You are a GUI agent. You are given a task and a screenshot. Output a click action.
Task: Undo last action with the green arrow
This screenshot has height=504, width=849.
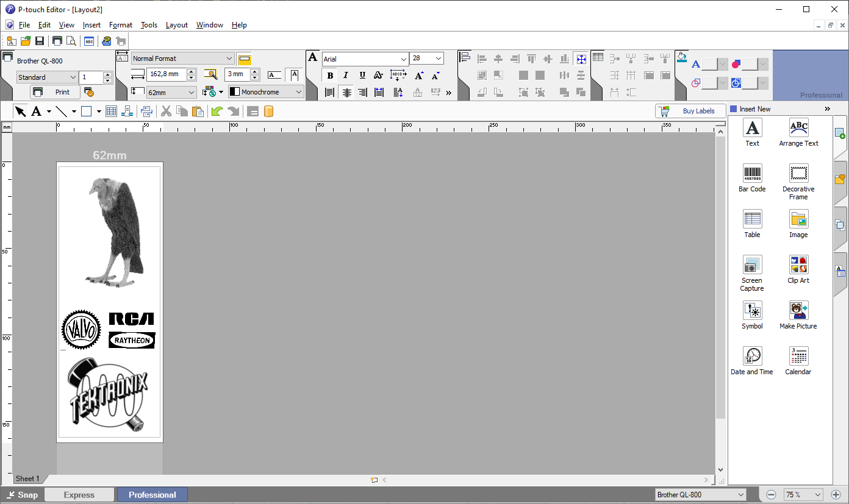coord(217,112)
